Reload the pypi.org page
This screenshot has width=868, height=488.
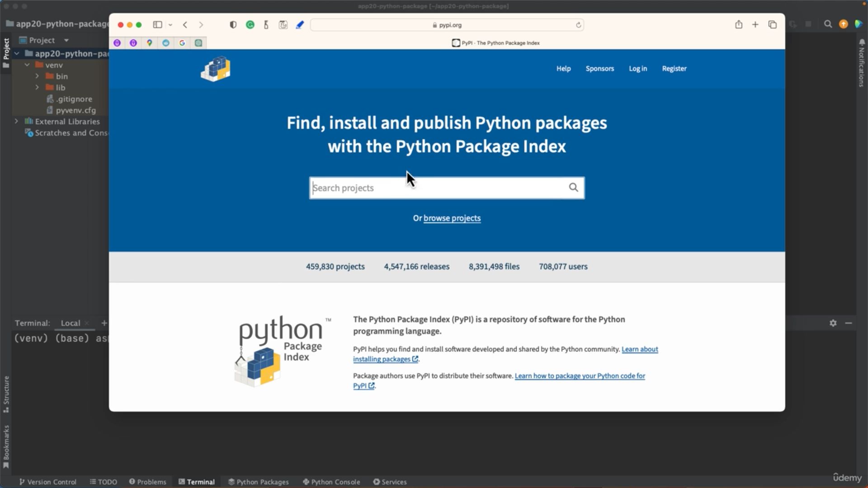pyautogui.click(x=578, y=25)
